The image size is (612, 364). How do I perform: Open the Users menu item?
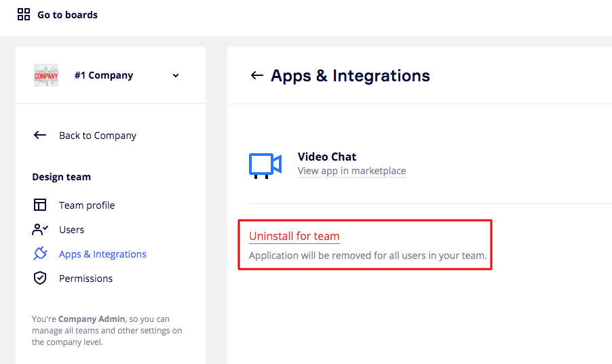pyautogui.click(x=71, y=230)
